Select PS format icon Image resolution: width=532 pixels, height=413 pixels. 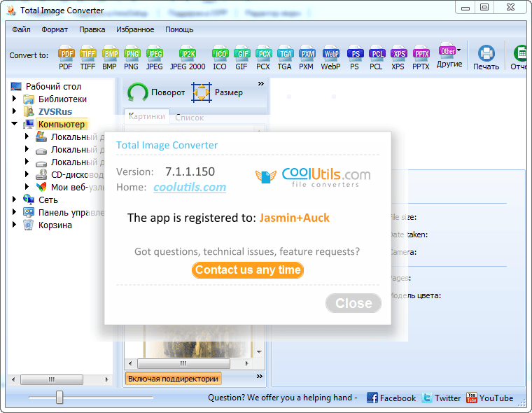coord(355,57)
